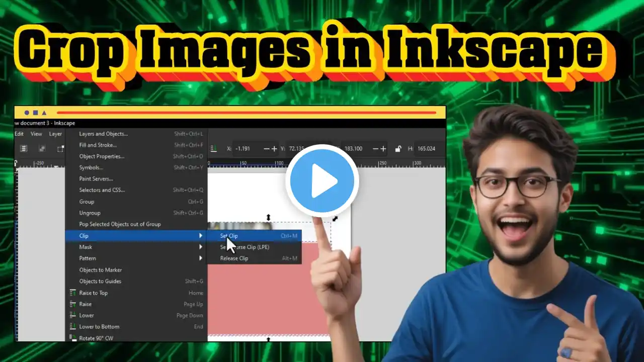
Task: Click the top-right corner selection handle
Action: 335,218
